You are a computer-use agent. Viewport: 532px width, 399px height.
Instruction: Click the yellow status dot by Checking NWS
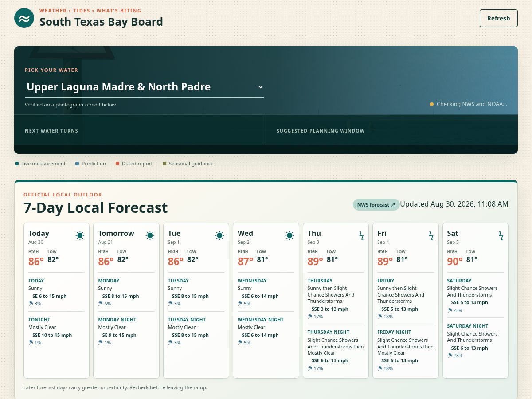pos(432,104)
